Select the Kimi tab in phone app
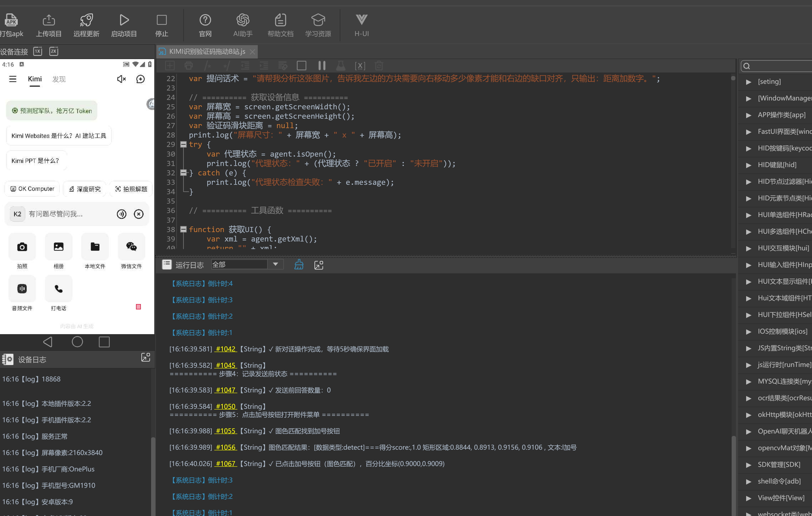The height and width of the screenshot is (516, 812). coord(35,79)
